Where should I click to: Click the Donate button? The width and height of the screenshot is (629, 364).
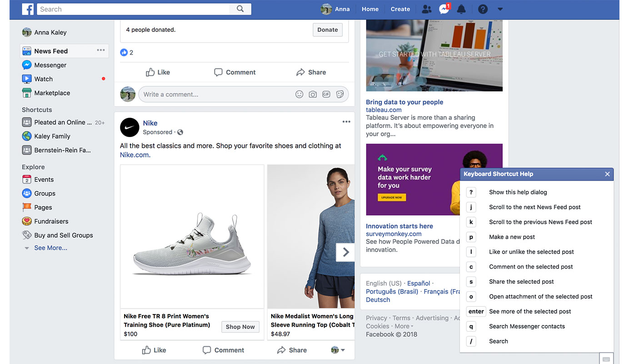point(327,30)
